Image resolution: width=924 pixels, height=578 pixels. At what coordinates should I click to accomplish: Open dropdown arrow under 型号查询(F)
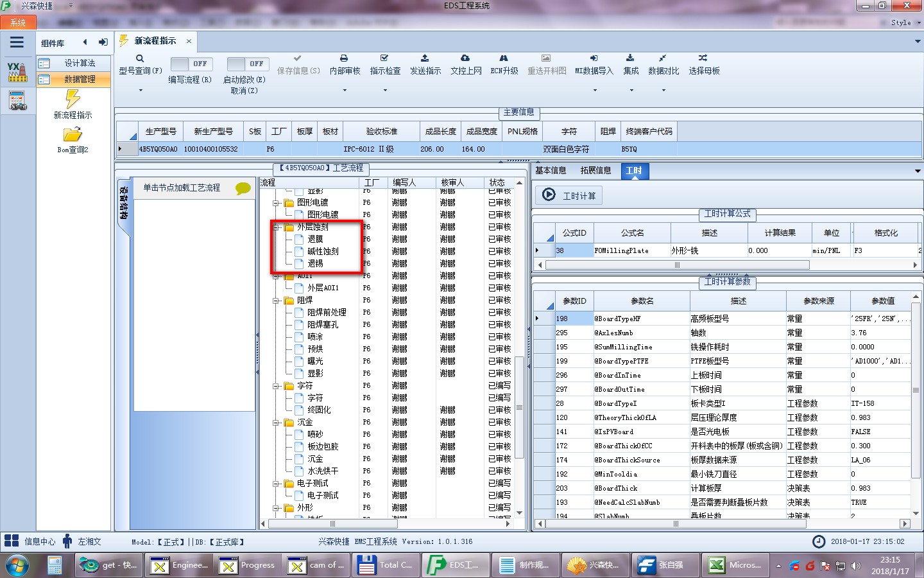point(140,91)
